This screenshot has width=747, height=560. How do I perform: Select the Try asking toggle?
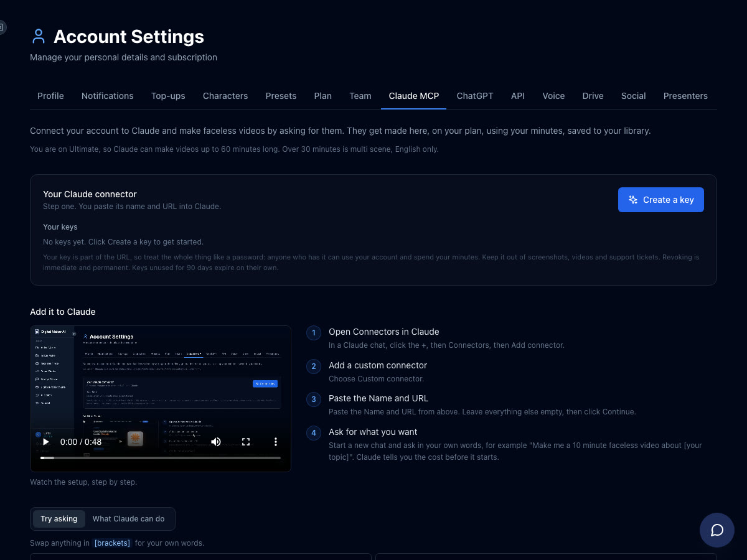click(x=59, y=519)
